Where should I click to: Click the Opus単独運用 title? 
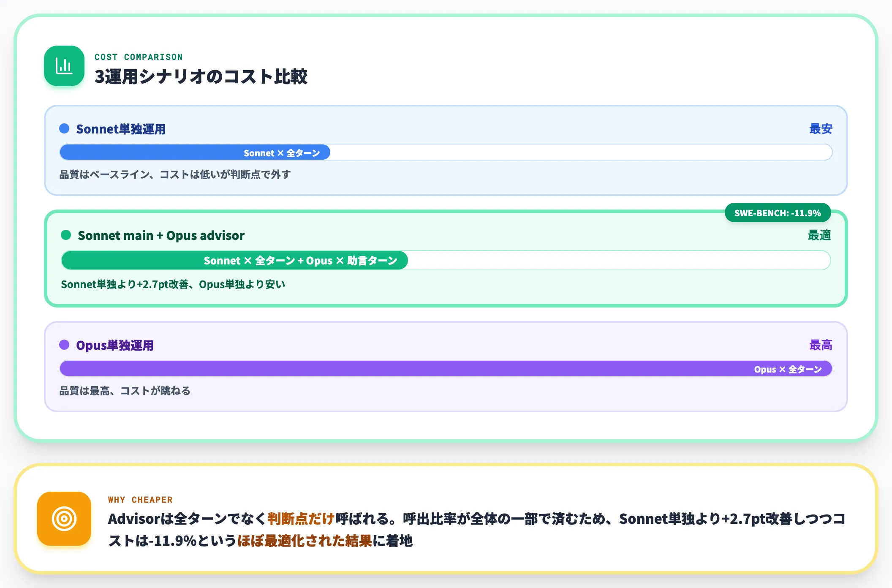coord(115,345)
